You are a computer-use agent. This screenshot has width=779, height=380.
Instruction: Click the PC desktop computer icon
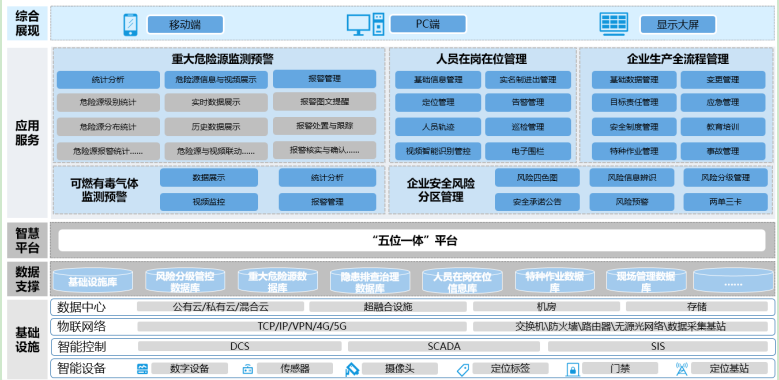pos(365,24)
